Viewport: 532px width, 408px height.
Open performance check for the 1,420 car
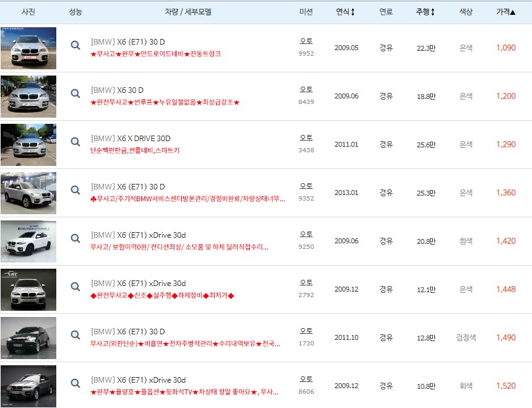(x=75, y=238)
